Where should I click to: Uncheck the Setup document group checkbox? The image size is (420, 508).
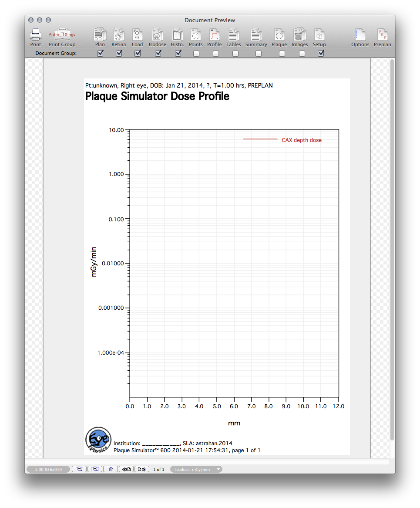(321, 54)
